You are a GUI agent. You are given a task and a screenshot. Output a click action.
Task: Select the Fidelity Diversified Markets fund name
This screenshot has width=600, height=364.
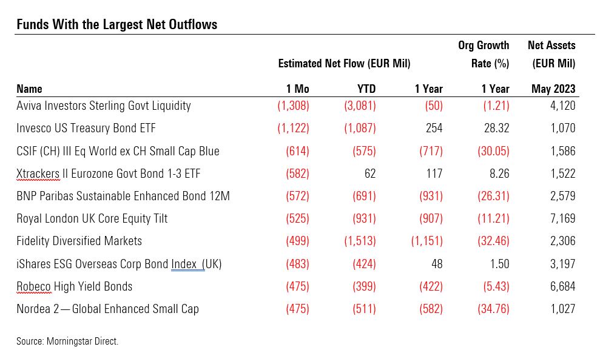79,241
